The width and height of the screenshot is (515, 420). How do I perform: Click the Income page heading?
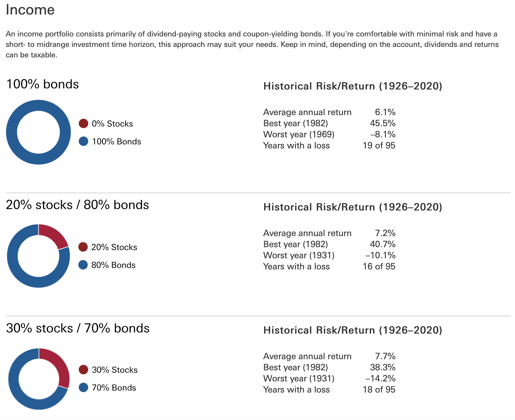(30, 10)
